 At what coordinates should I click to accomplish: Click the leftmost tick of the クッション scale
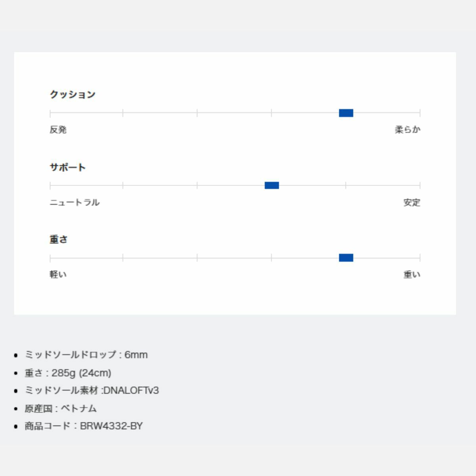pyautogui.click(x=50, y=113)
